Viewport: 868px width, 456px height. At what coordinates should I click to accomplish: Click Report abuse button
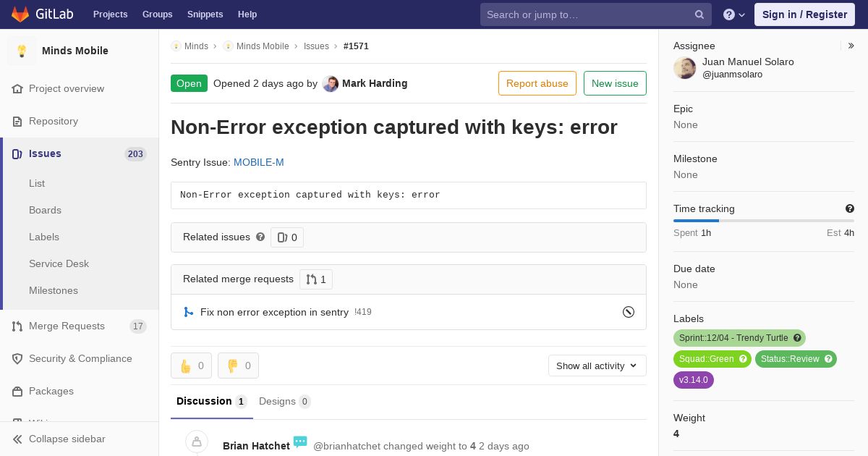537,83
